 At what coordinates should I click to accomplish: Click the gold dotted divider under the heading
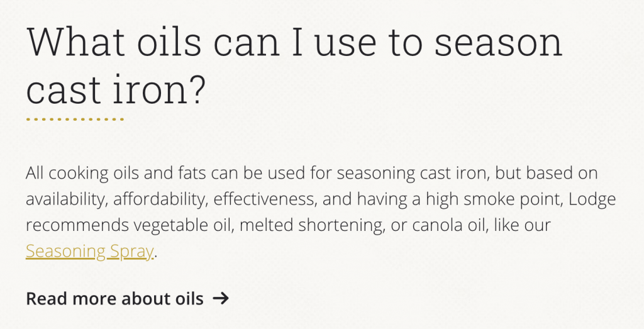click(x=75, y=120)
